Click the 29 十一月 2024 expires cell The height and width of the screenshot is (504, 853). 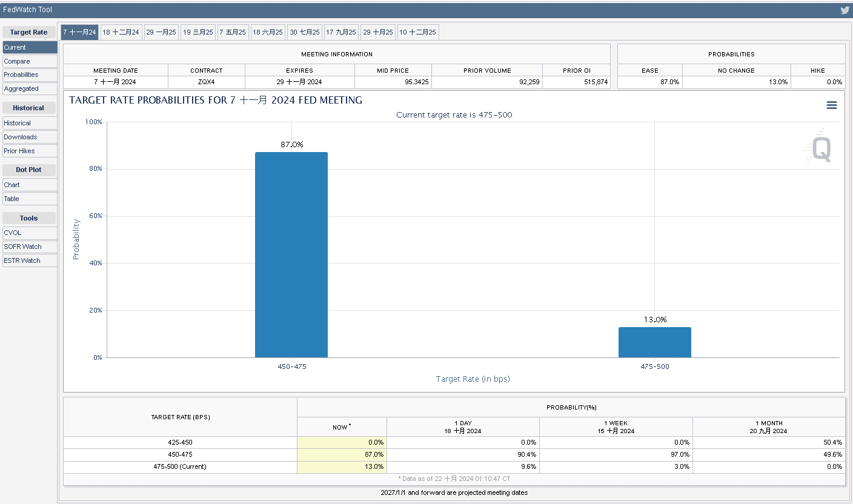(x=300, y=82)
